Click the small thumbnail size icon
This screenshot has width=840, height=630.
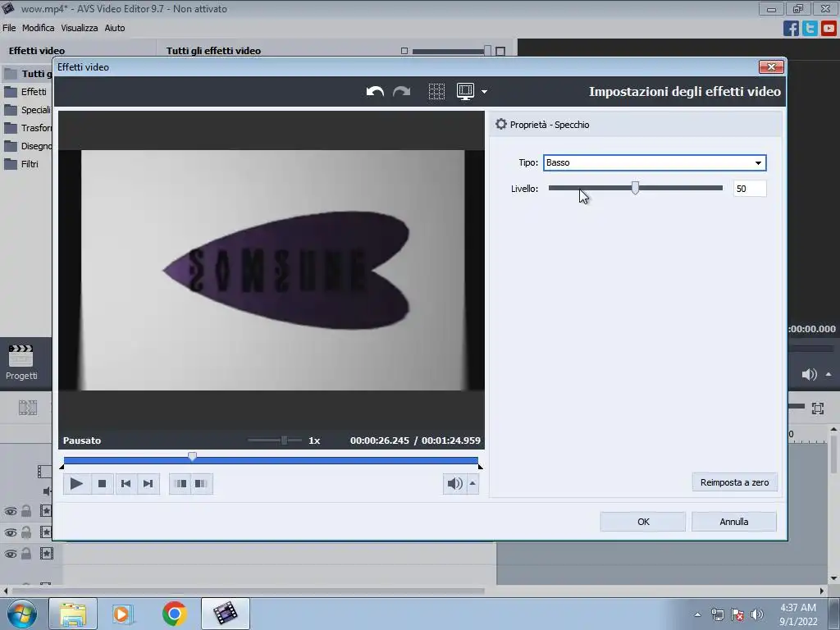pos(404,51)
